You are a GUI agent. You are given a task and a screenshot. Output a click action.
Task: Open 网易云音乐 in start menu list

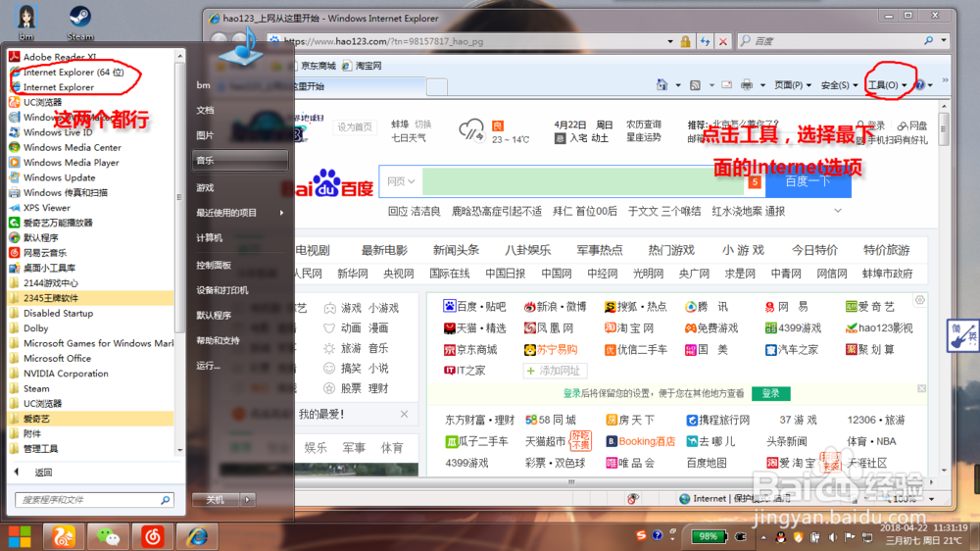point(44,253)
